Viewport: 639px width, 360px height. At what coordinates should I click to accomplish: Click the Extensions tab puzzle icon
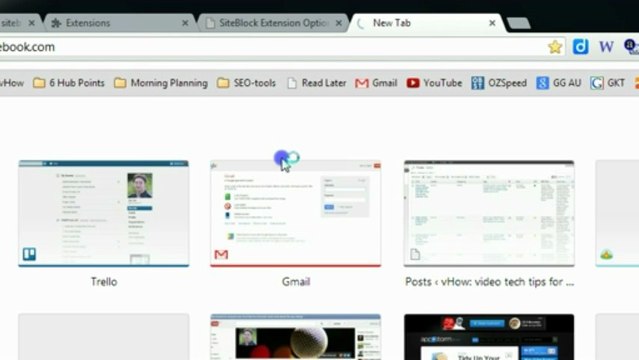click(56, 23)
